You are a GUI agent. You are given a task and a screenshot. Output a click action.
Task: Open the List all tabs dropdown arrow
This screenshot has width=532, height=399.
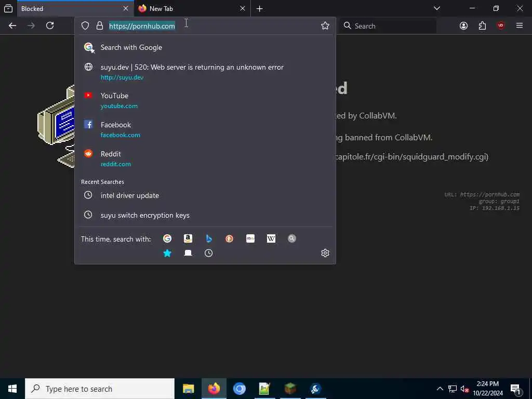437,8
